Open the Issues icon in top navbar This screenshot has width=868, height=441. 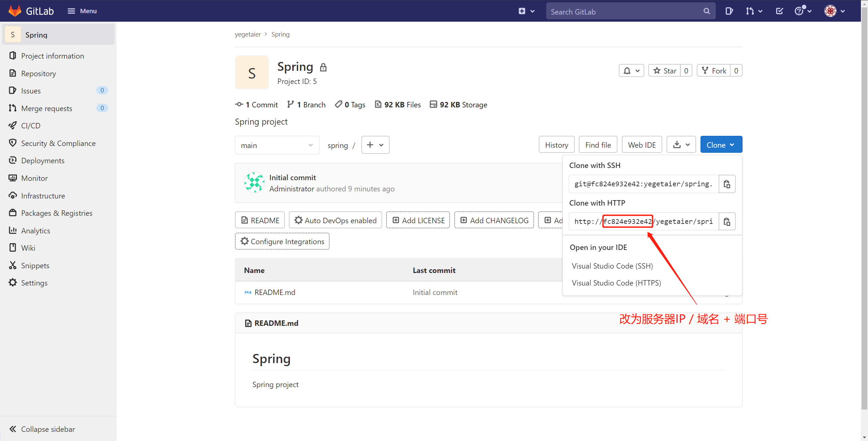(x=729, y=11)
